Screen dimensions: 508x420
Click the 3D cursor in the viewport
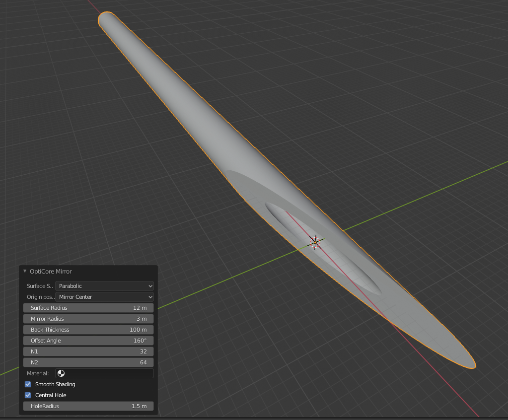[x=315, y=242]
